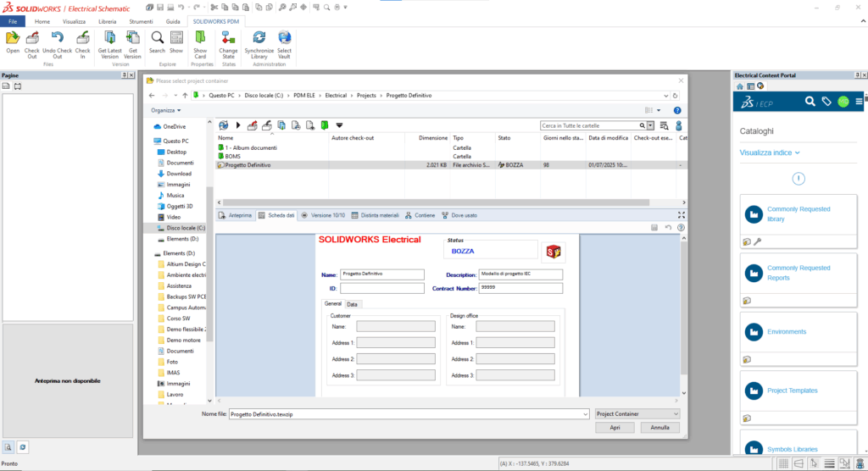The height and width of the screenshot is (471, 868).
Task: Select the Data tab in card
Action: 352,304
